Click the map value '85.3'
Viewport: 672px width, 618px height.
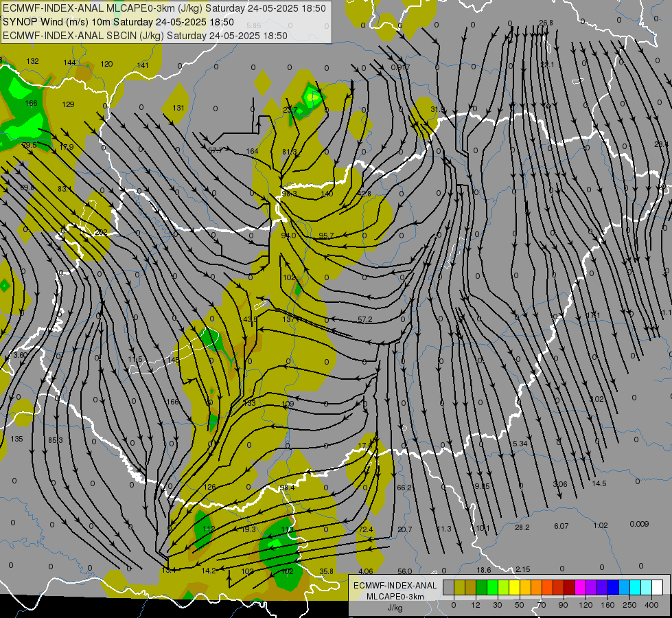[56, 440]
